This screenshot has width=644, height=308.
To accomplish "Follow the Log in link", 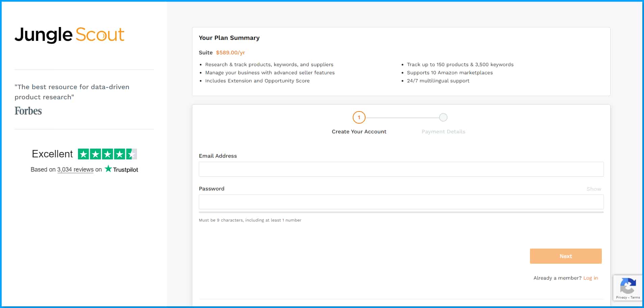I will point(590,278).
